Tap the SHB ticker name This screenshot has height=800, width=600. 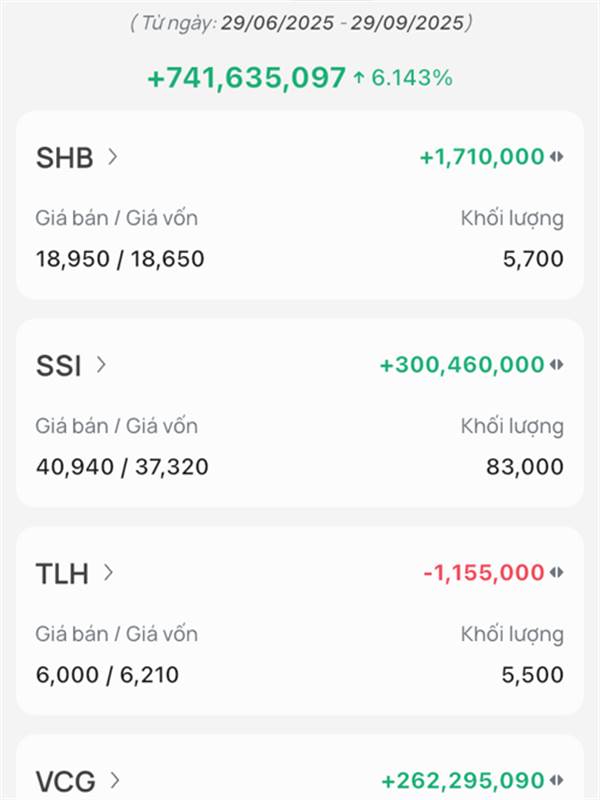click(x=65, y=157)
